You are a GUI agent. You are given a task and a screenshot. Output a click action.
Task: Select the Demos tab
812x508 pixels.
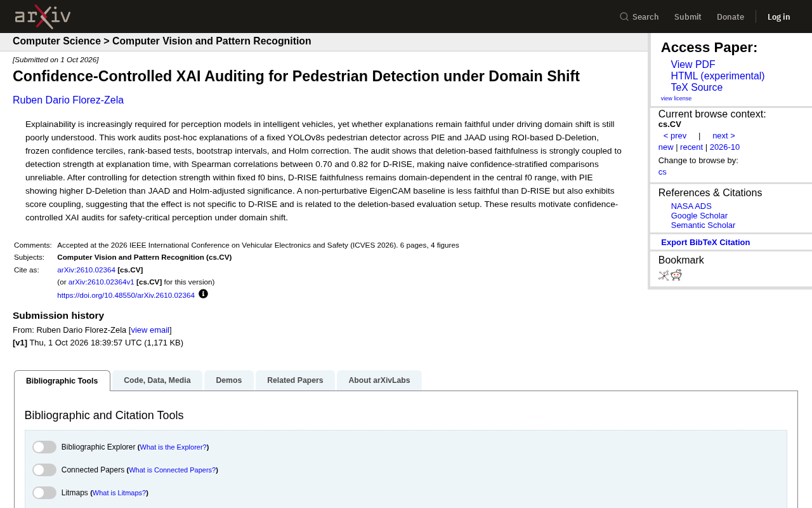pyautogui.click(x=229, y=380)
